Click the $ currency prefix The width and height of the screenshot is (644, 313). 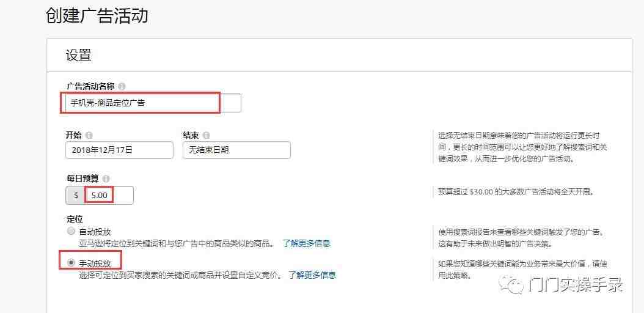(x=76, y=196)
